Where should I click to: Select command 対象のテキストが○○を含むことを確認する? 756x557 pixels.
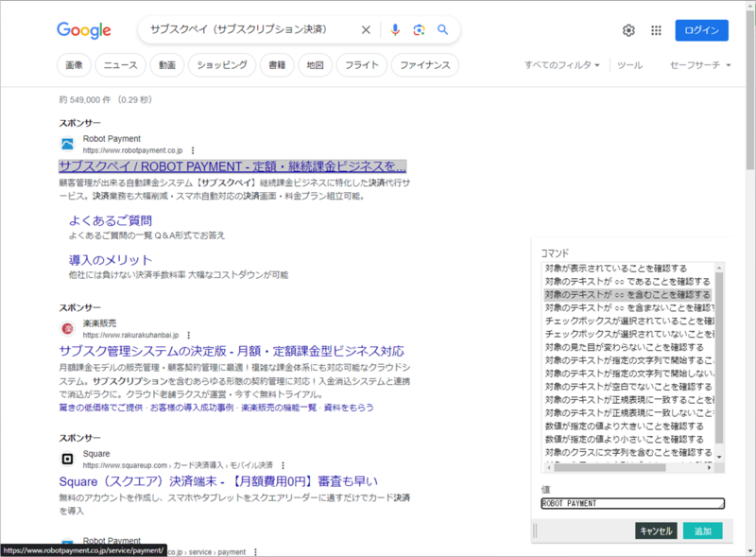coord(627,294)
